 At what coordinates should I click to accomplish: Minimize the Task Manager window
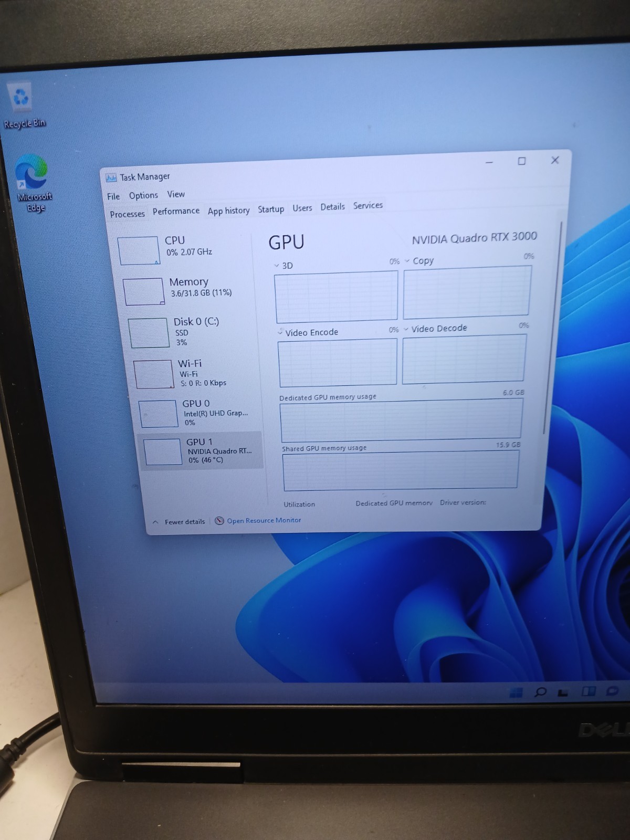pyautogui.click(x=489, y=162)
